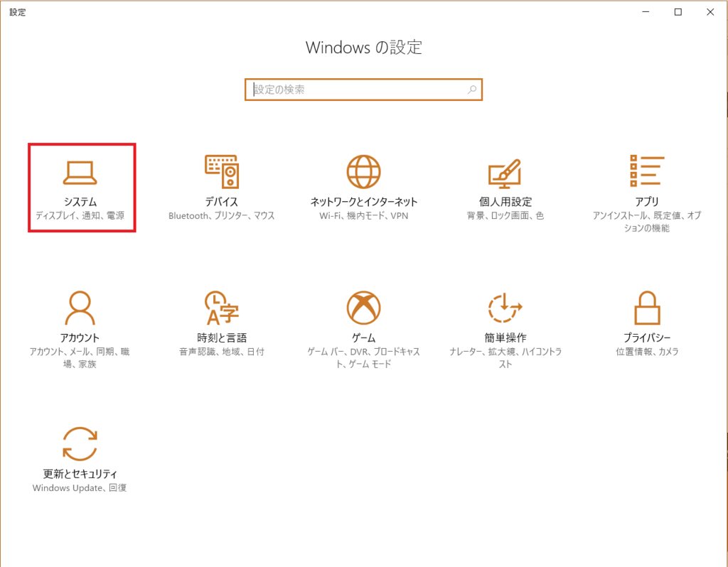This screenshot has width=728, height=567.
Task: Click the text Windows Update、回復
Action: [80, 488]
